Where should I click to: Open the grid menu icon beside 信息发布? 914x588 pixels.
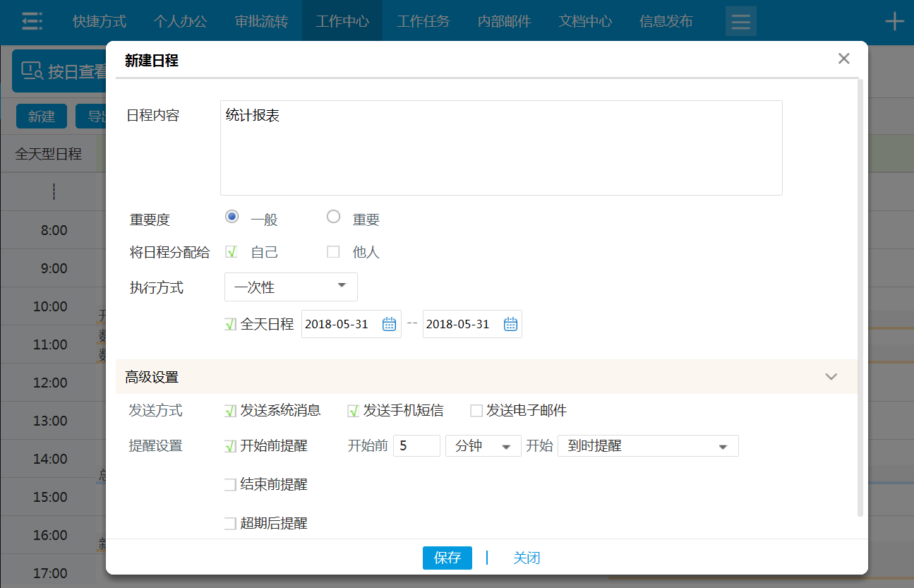pos(740,20)
